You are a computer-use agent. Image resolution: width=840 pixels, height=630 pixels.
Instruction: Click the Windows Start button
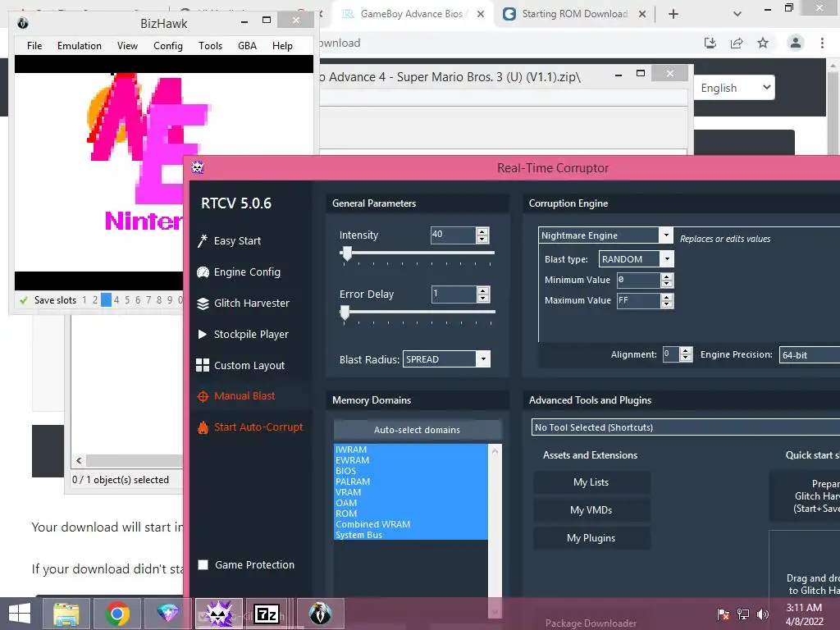(20, 614)
